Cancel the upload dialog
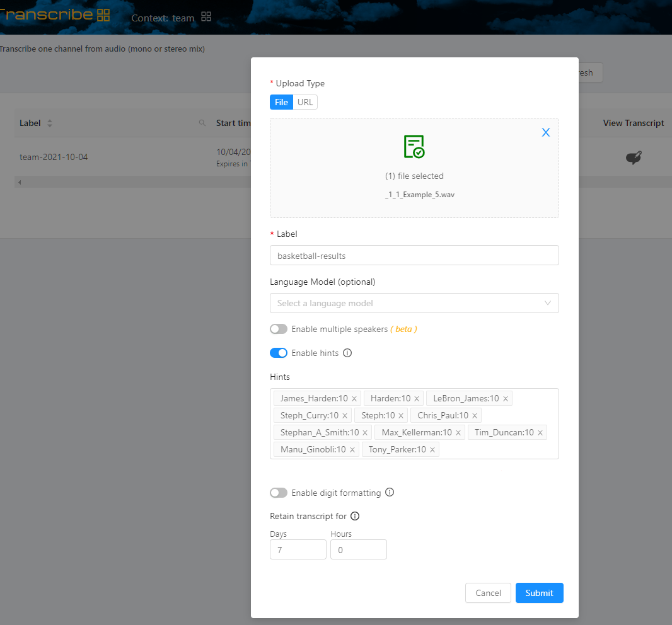The image size is (672, 625). coord(488,593)
